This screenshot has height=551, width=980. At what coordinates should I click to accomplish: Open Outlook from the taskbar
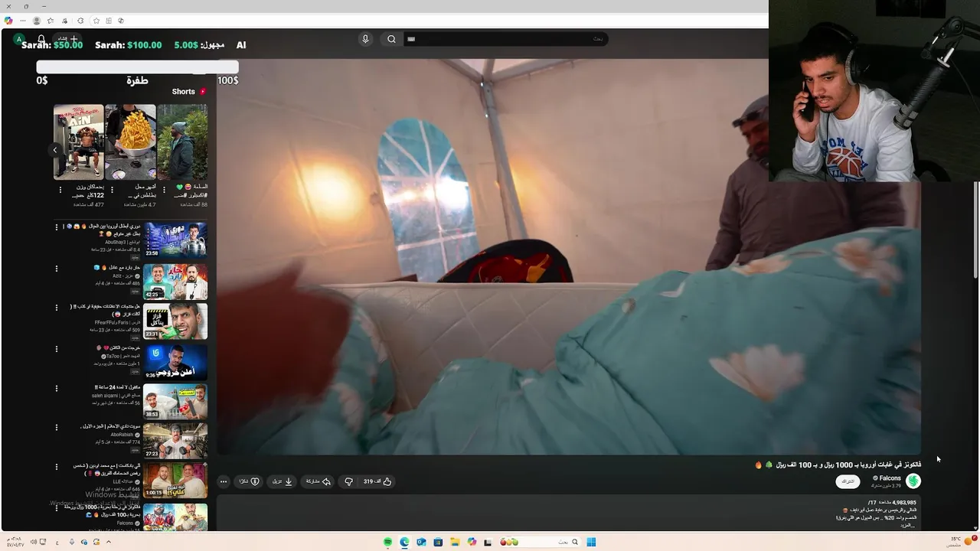click(x=421, y=542)
